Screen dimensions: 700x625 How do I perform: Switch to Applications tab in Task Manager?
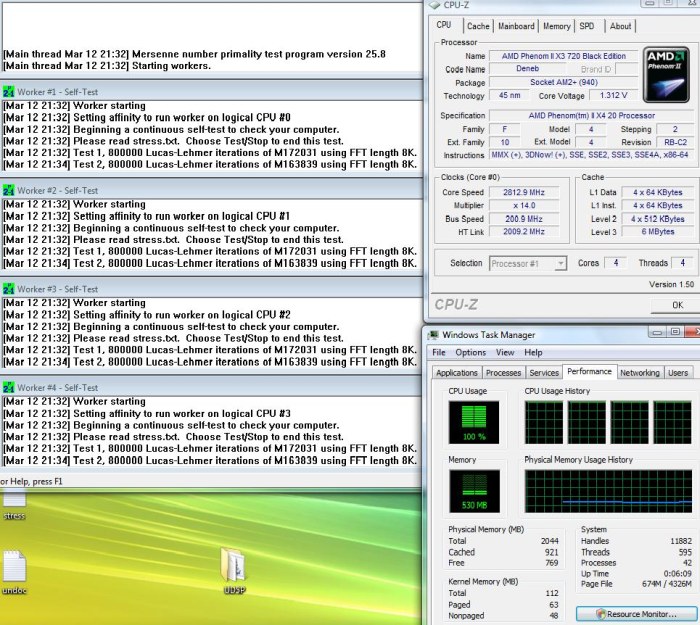[457, 373]
